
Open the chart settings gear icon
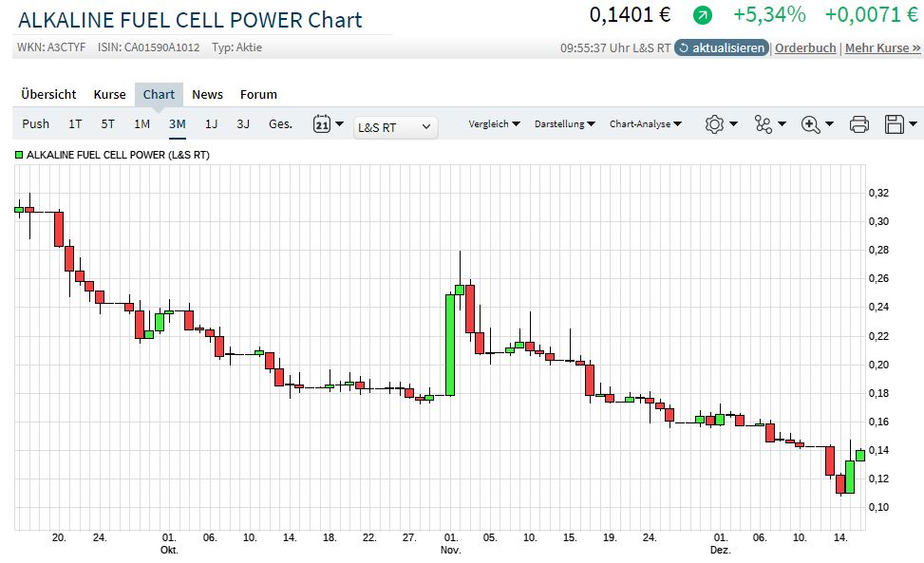point(714,124)
